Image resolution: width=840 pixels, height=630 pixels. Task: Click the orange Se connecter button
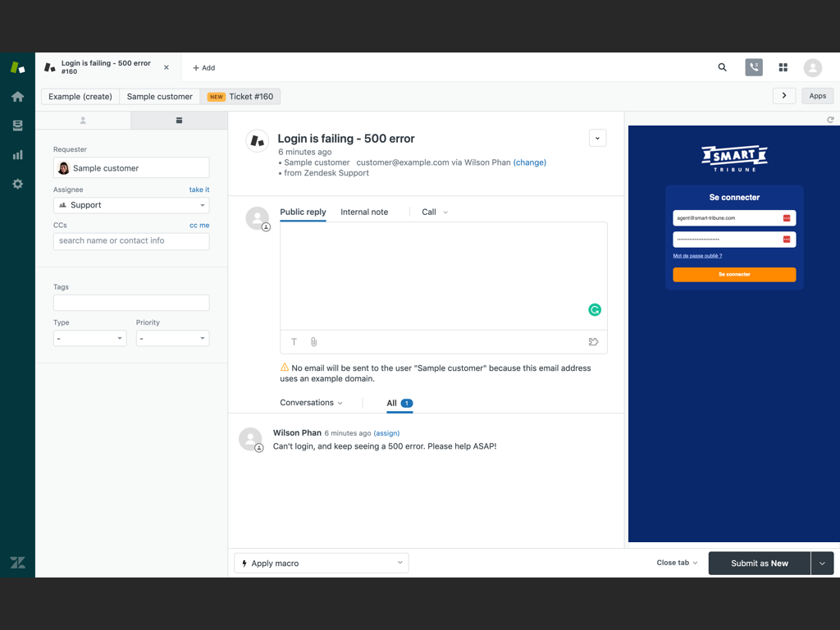coord(733,275)
